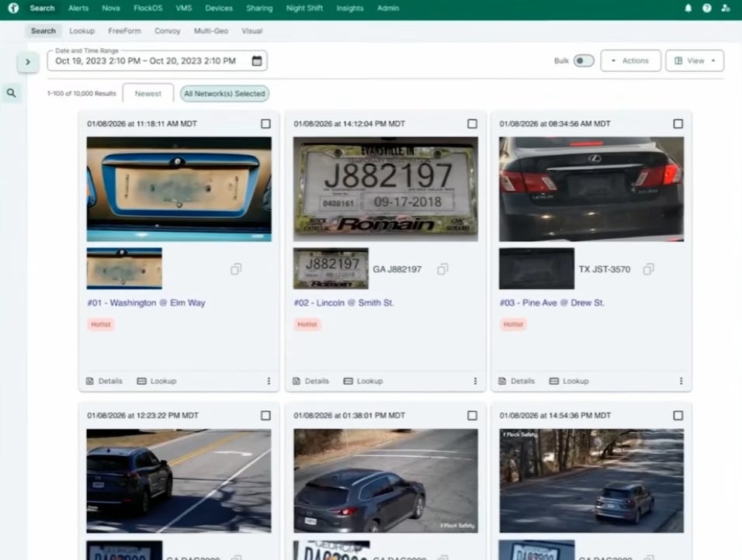Open the #03 - Pine Ave @ Drew St. link
The image size is (742, 560).
click(552, 302)
